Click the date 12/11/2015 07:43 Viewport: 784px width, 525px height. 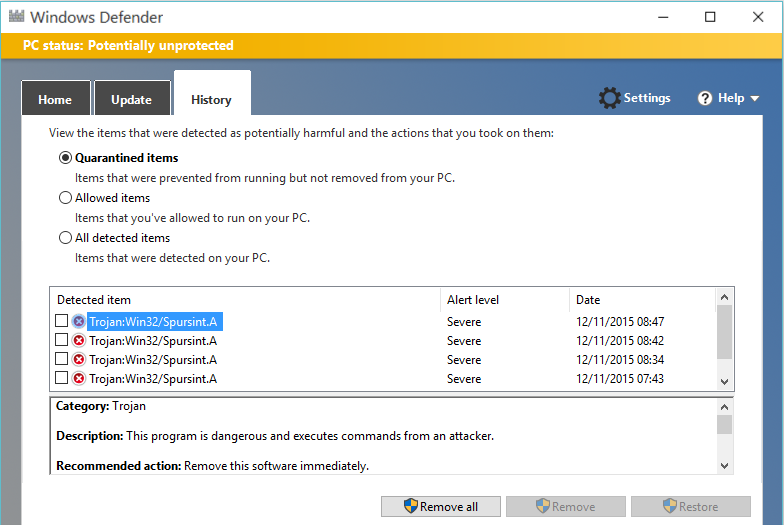pyautogui.click(x=620, y=378)
